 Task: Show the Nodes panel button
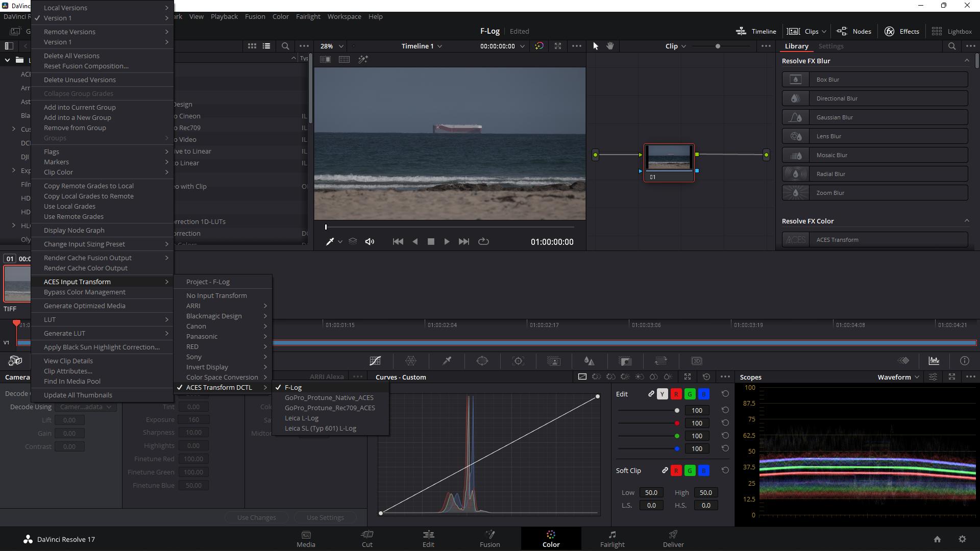click(x=854, y=31)
